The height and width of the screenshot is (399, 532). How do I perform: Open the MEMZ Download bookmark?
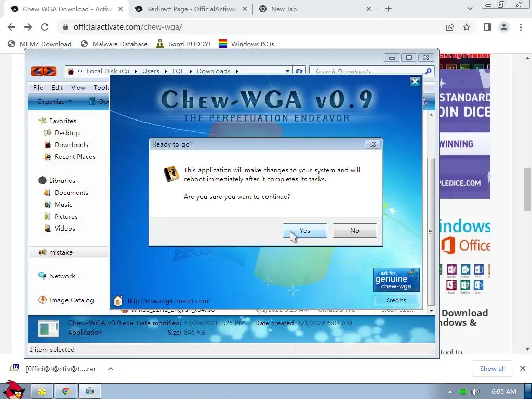click(x=39, y=44)
